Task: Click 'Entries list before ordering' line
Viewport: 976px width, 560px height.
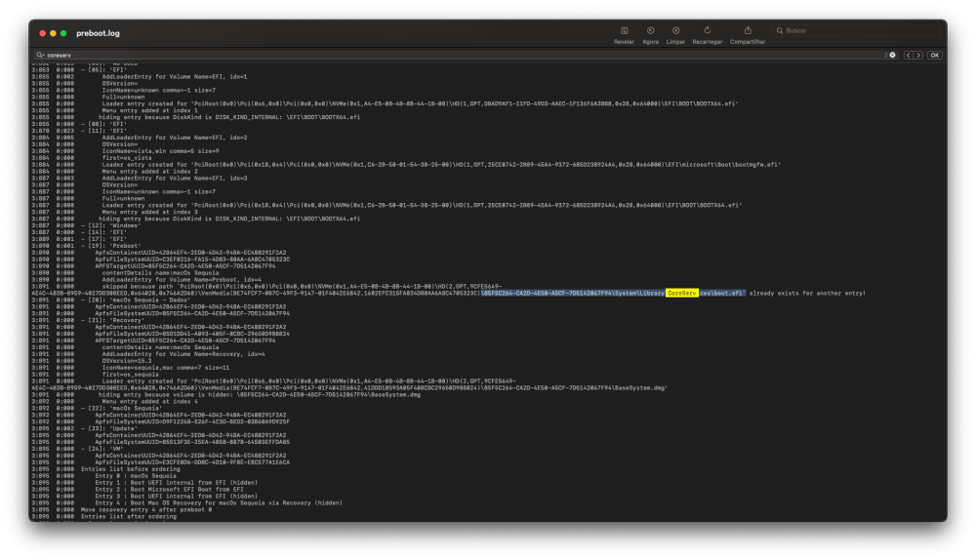Action: point(130,469)
